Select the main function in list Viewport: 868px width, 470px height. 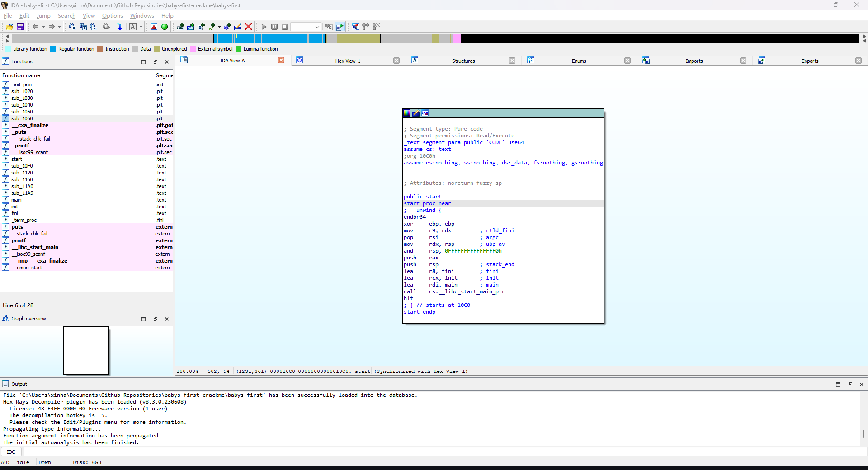click(x=16, y=200)
